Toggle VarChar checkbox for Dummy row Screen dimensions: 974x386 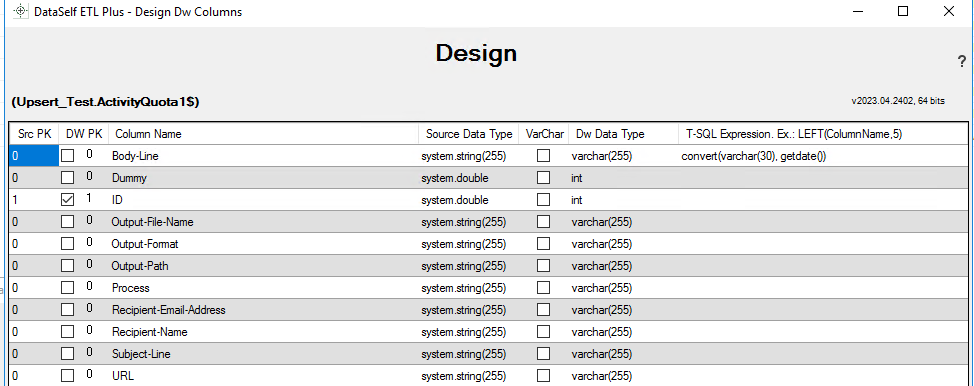pos(544,178)
